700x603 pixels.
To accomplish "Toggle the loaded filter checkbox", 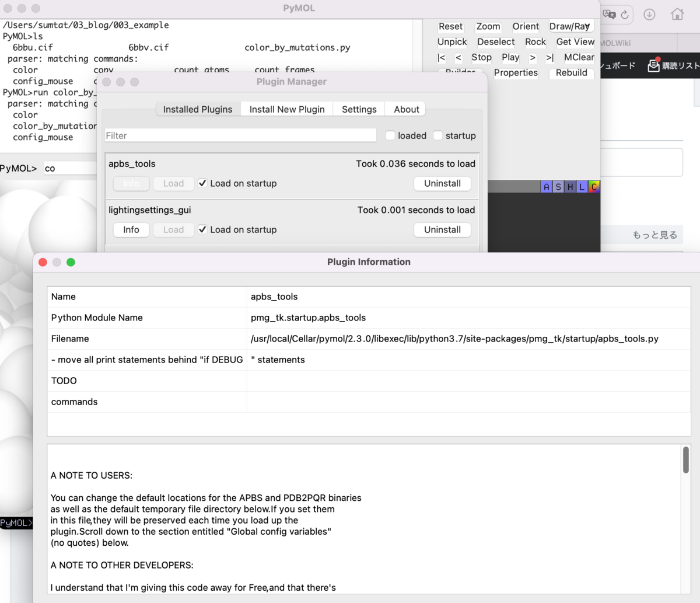I will point(390,135).
